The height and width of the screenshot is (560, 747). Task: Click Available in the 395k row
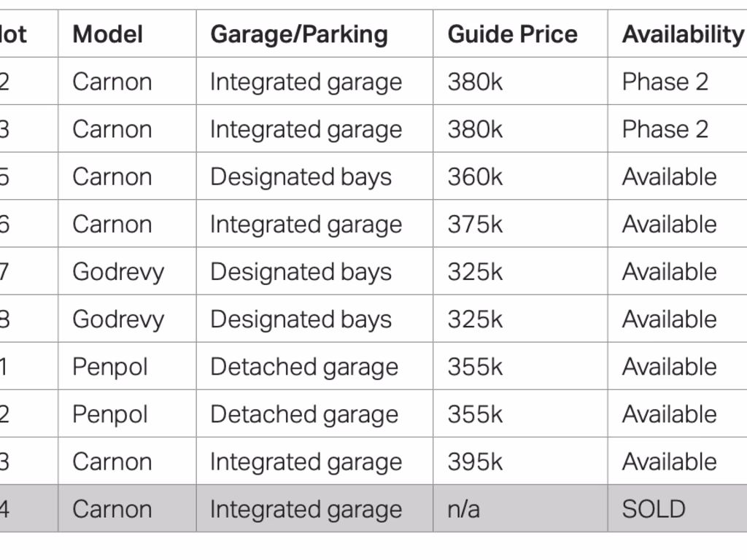(x=669, y=462)
